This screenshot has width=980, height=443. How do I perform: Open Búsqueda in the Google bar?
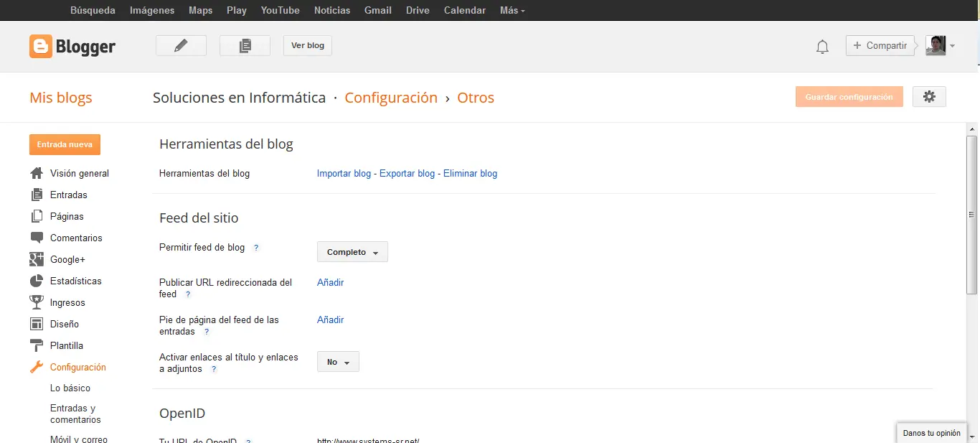click(x=93, y=10)
